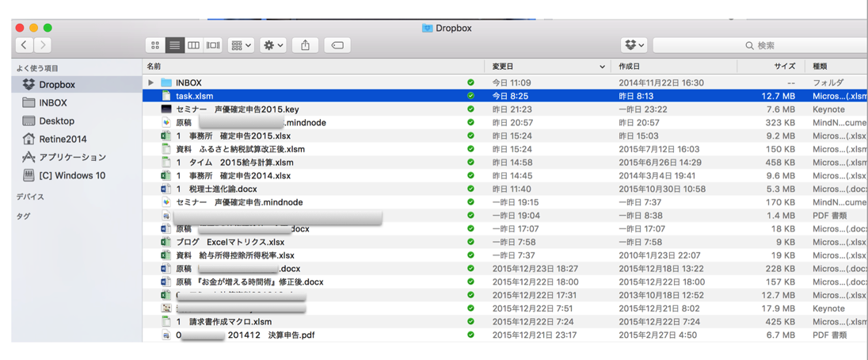The image size is (868, 360).
Task: Open the gear action menu
Action: 274,45
